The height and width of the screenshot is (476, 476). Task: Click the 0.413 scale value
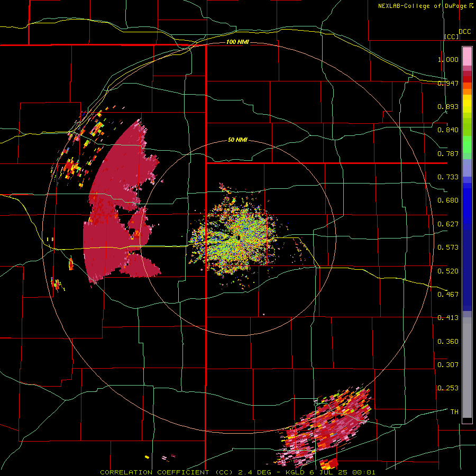click(448, 318)
